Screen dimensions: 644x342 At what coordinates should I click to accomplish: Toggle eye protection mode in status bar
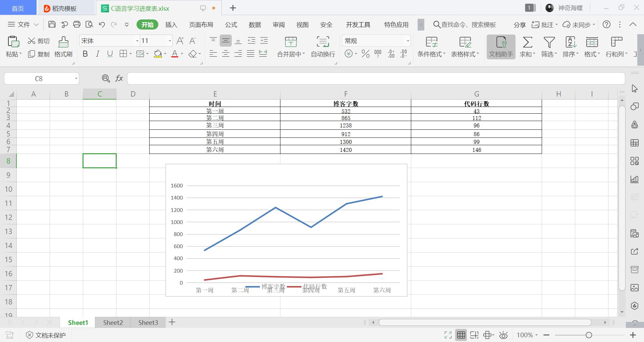503,335
